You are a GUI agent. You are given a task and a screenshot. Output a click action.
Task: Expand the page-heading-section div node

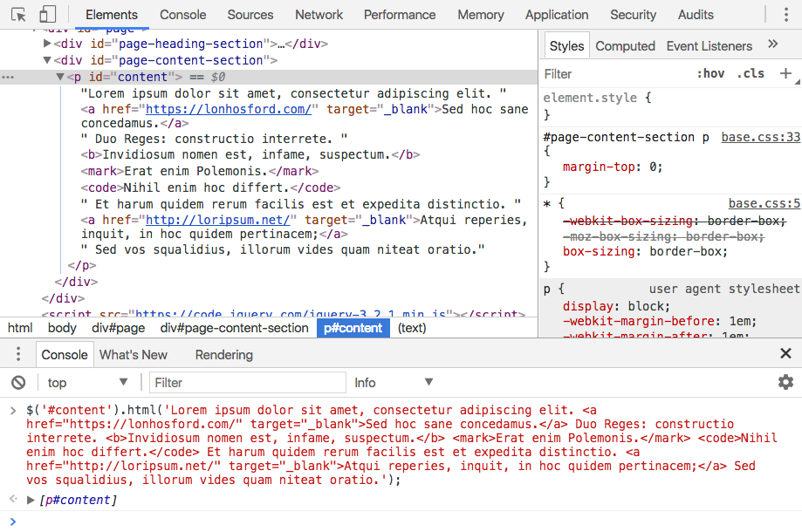[47, 44]
